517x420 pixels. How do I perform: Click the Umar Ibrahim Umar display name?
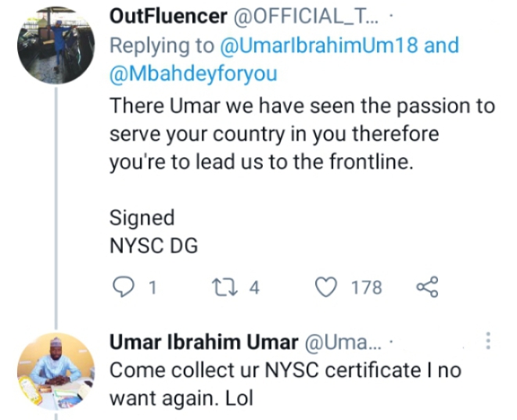(x=203, y=343)
